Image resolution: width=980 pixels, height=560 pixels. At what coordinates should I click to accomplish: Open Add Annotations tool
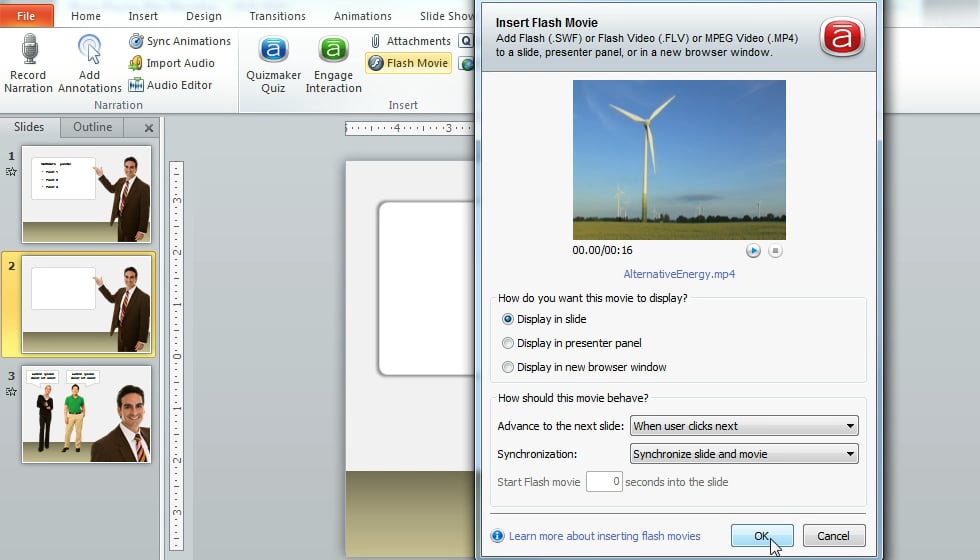pos(89,64)
